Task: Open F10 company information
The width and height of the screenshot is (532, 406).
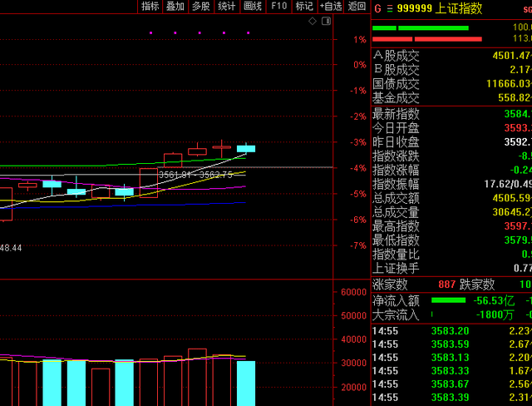Action: pyautogui.click(x=279, y=6)
